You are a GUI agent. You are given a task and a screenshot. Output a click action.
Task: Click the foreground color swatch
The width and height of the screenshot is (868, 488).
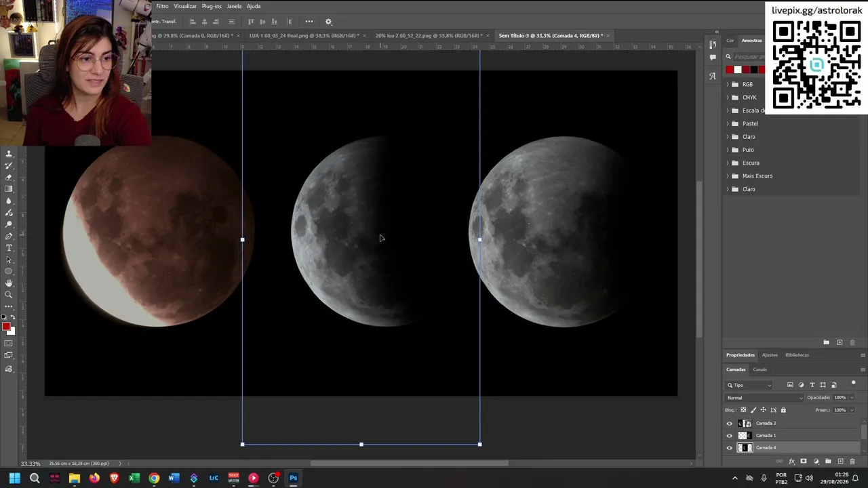pyautogui.click(x=6, y=327)
